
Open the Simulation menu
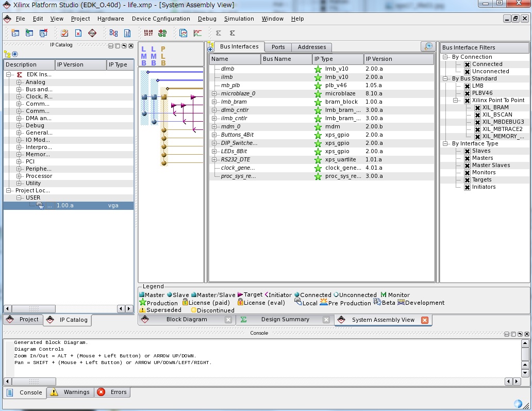[x=239, y=19]
